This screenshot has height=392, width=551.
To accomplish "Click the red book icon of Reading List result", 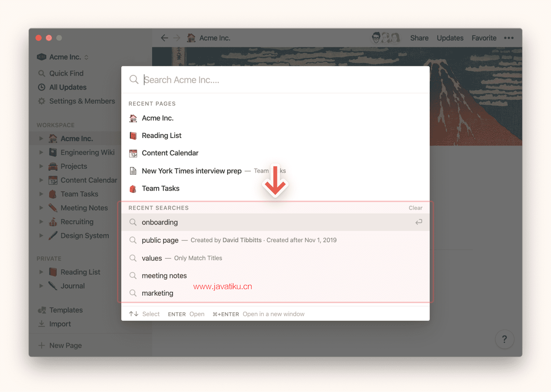I will pyautogui.click(x=133, y=135).
